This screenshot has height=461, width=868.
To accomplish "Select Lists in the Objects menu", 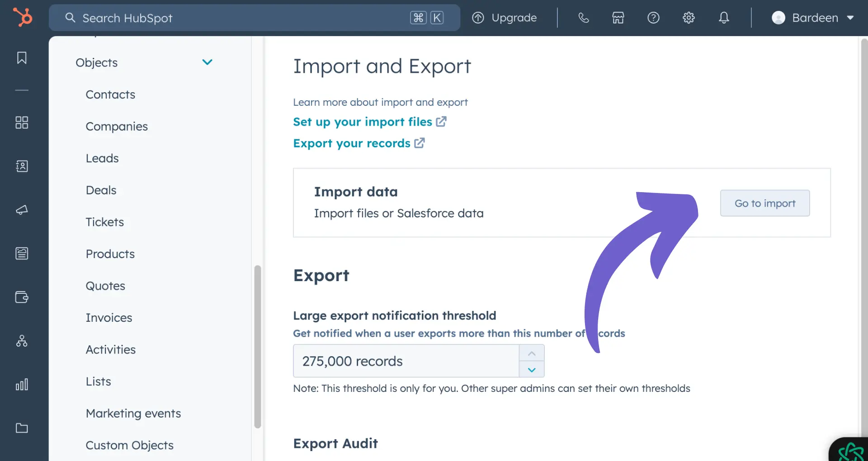I will [98, 381].
